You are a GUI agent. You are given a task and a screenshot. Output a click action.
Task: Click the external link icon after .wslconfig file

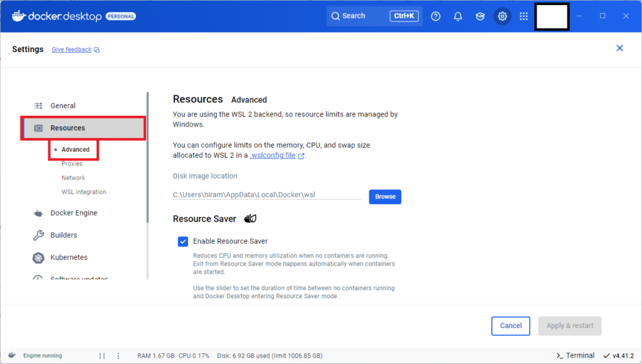[302, 156]
